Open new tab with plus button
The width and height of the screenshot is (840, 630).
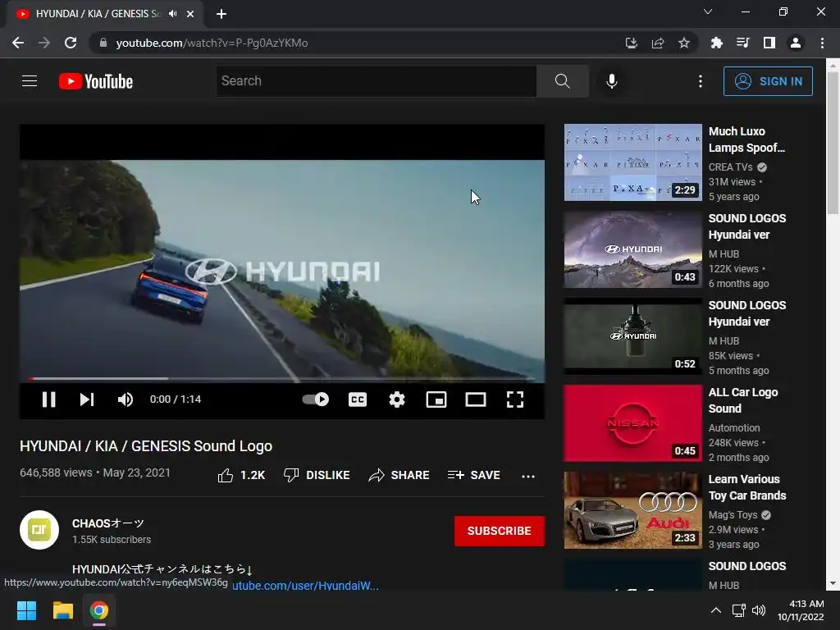pyautogui.click(x=221, y=14)
